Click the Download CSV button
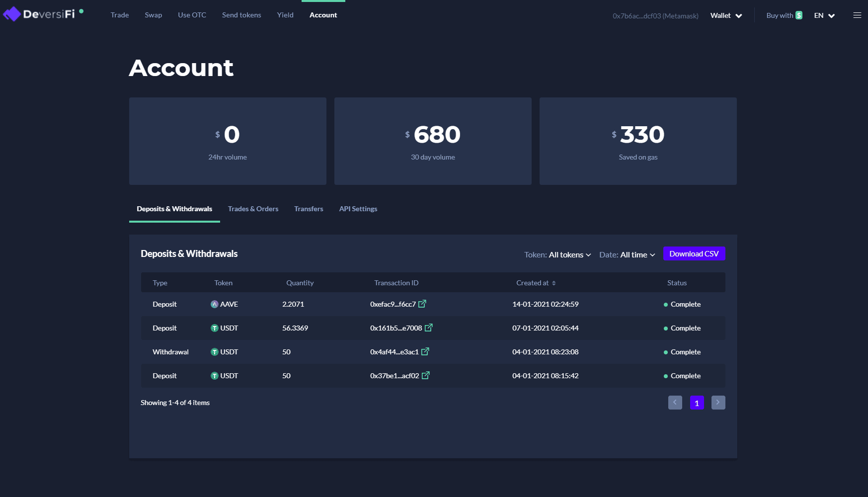Image resolution: width=868 pixels, height=497 pixels. click(694, 253)
